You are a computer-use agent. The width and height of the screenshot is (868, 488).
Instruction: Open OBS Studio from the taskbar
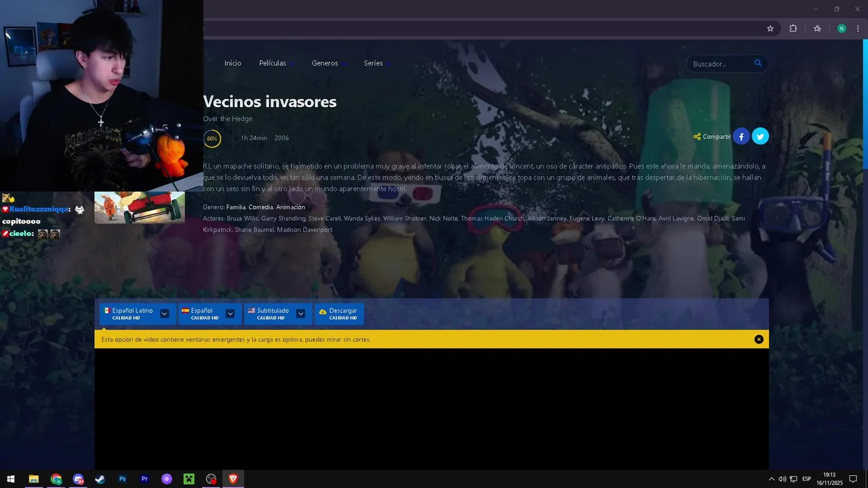tap(211, 479)
